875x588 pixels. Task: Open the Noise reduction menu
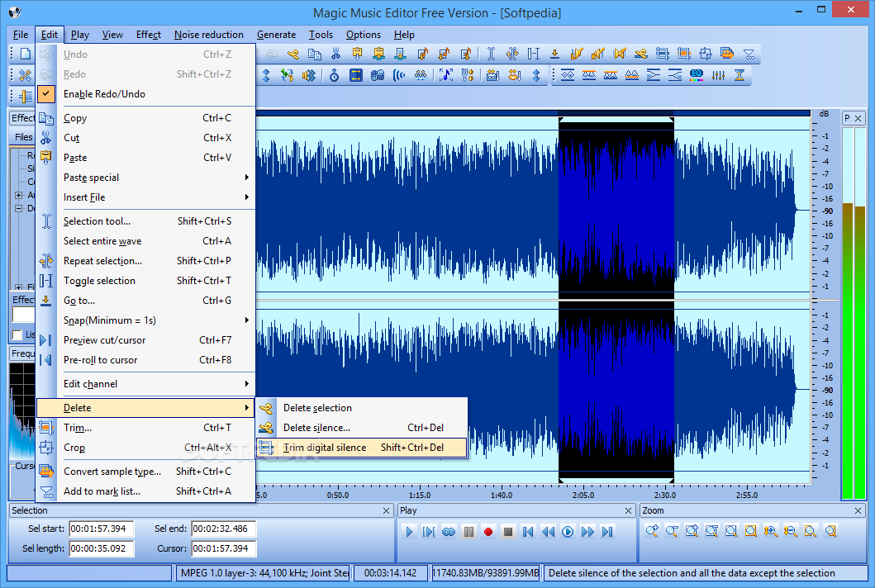point(208,35)
